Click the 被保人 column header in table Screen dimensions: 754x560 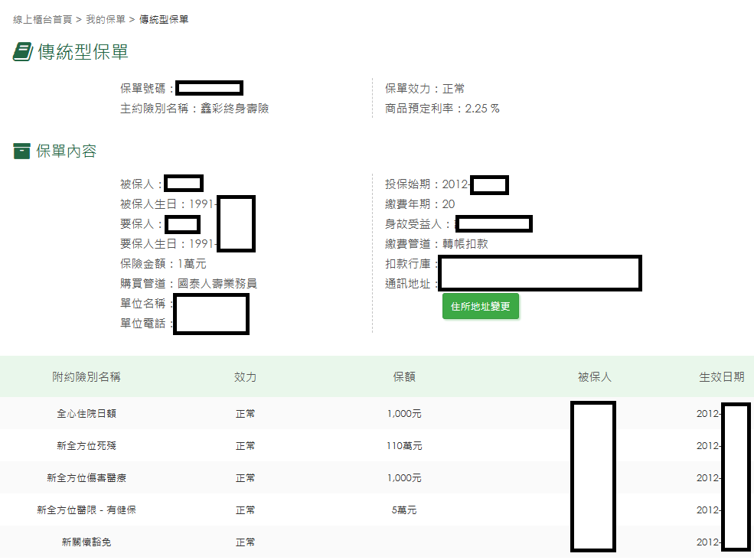(594, 377)
